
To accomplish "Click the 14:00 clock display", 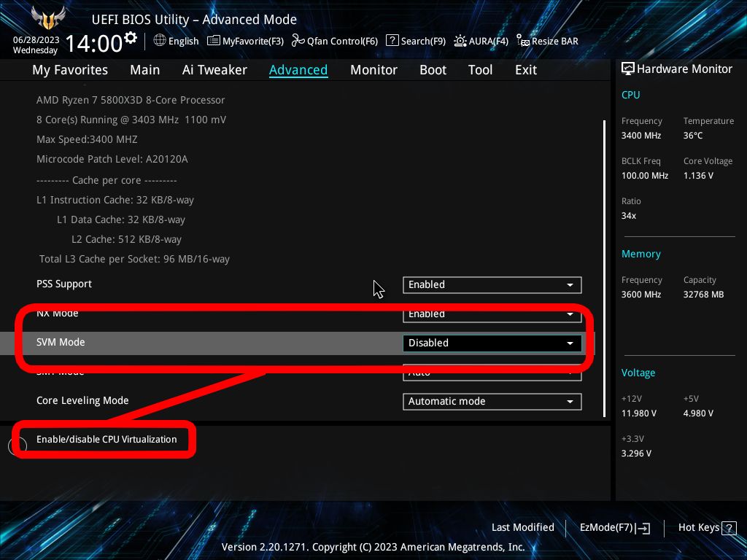I will pyautogui.click(x=94, y=43).
